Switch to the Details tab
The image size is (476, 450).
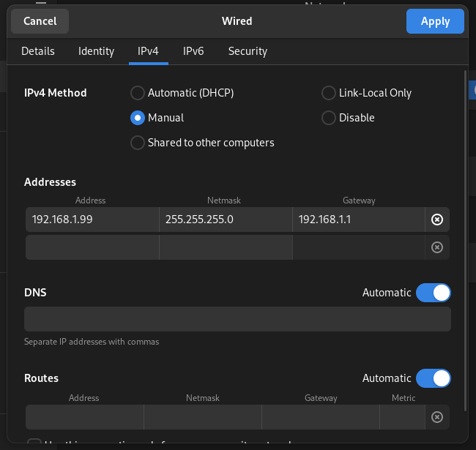(38, 51)
